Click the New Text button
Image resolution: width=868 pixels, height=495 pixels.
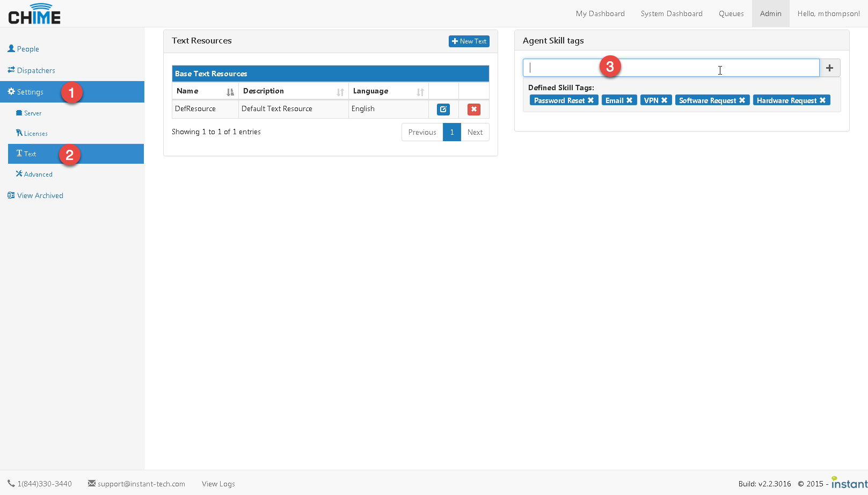pos(469,41)
